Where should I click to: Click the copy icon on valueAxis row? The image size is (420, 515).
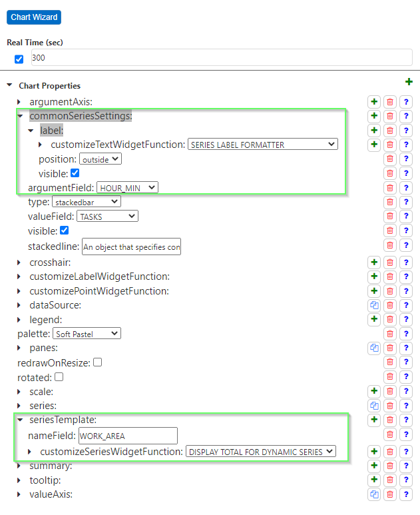click(x=374, y=494)
